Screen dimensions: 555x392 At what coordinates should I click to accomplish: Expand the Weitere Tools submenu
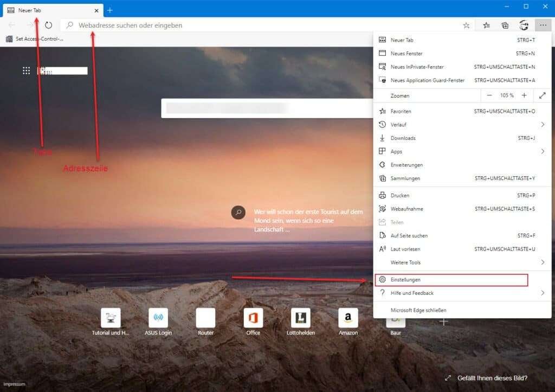(x=543, y=262)
